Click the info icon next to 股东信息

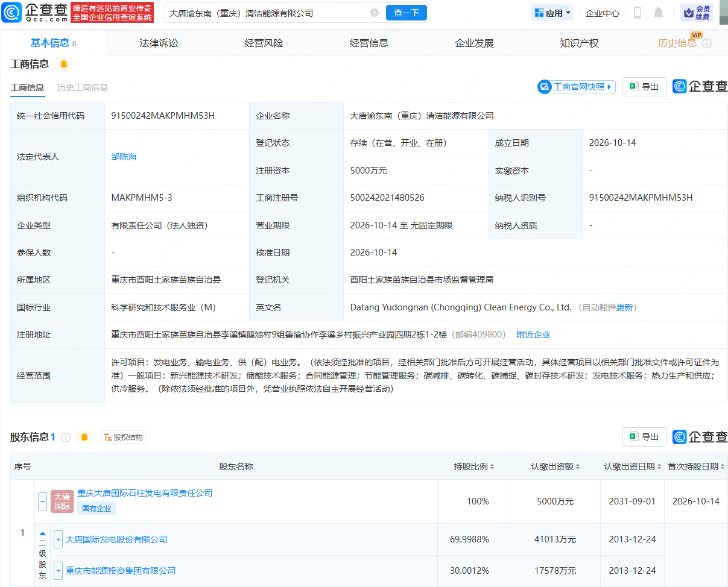point(66,438)
